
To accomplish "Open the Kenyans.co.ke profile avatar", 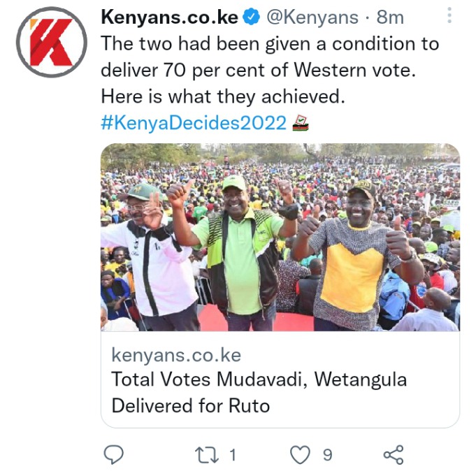I will [x=52, y=42].
